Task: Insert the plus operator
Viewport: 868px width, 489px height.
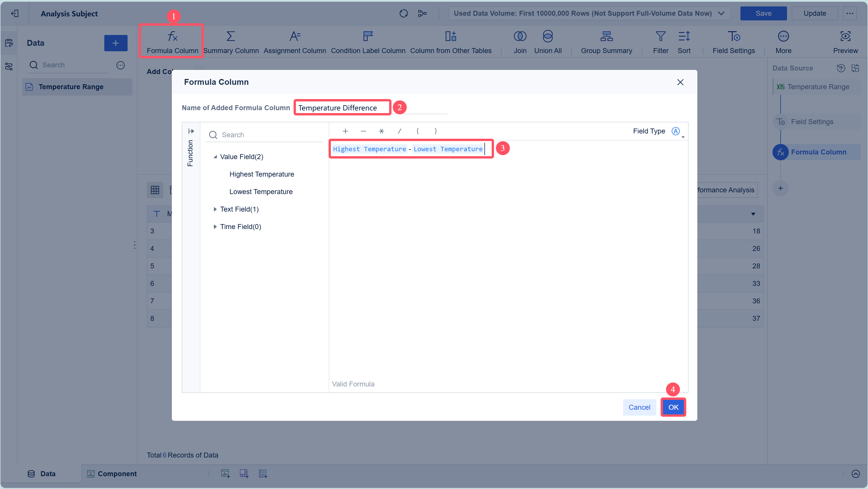Action: (345, 131)
